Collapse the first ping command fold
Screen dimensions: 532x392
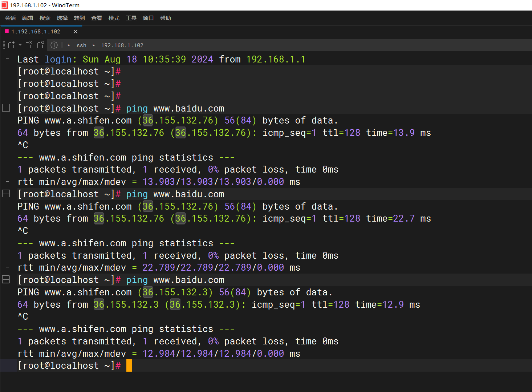(x=6, y=108)
